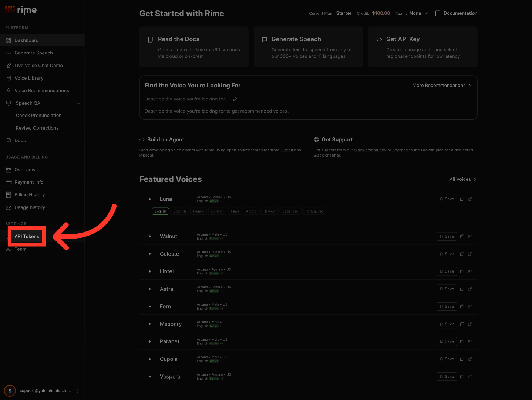
Task: Open the Read the Docs card
Action: [194, 47]
